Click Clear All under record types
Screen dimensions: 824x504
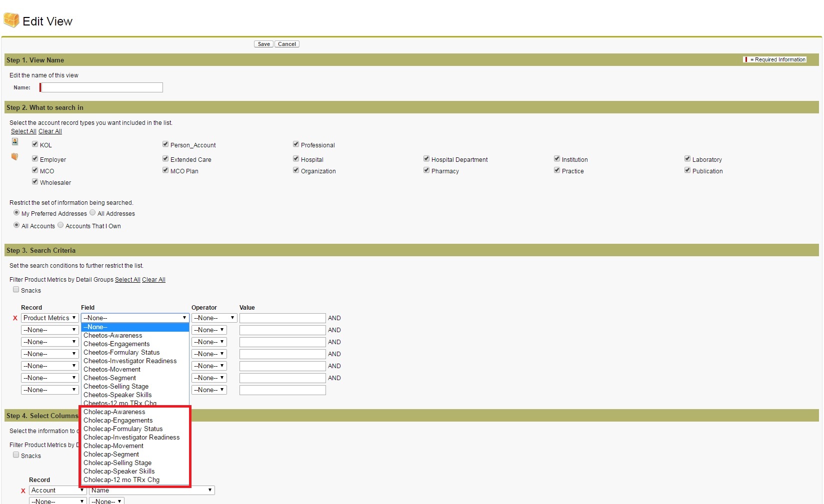50,131
